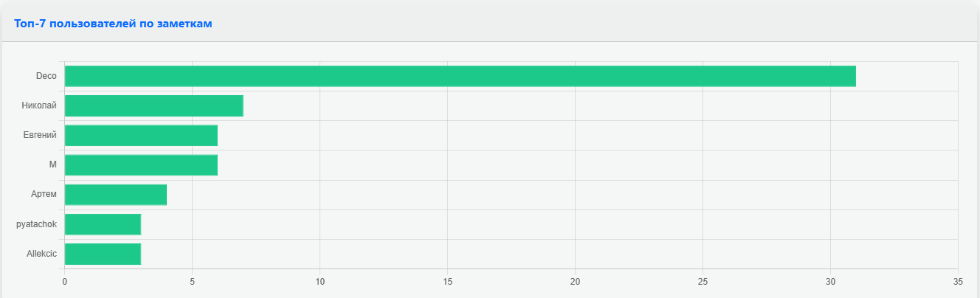This screenshot has width=980, height=298.
Task: Click the Deco axis label
Action: click(46, 76)
